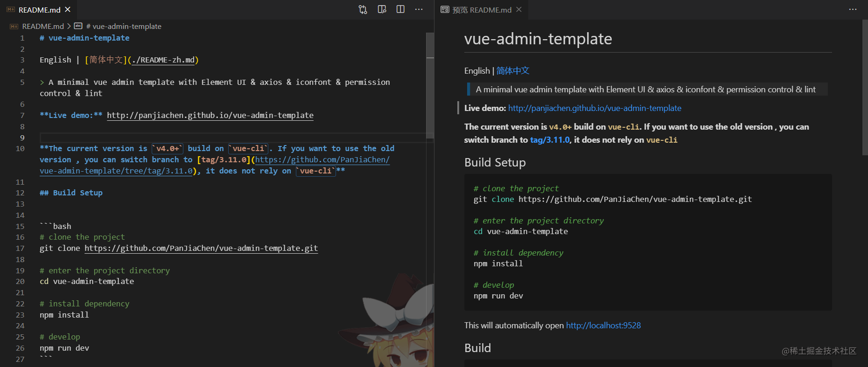Select README.md in the breadcrumb
Screen dimensions: 868x367
point(43,26)
